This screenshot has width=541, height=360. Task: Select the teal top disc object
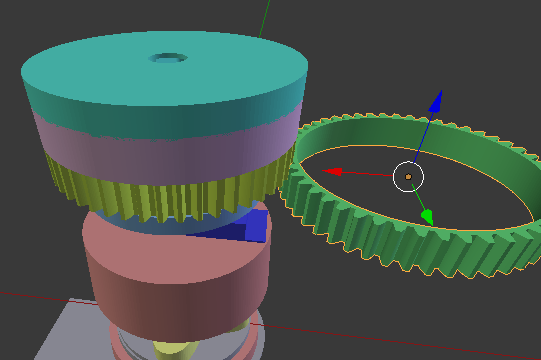(x=165, y=86)
